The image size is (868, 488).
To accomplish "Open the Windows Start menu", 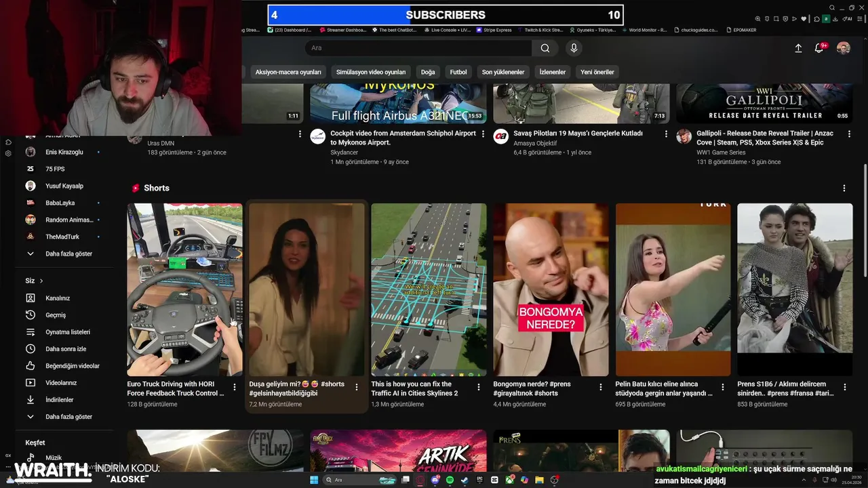I will (314, 480).
